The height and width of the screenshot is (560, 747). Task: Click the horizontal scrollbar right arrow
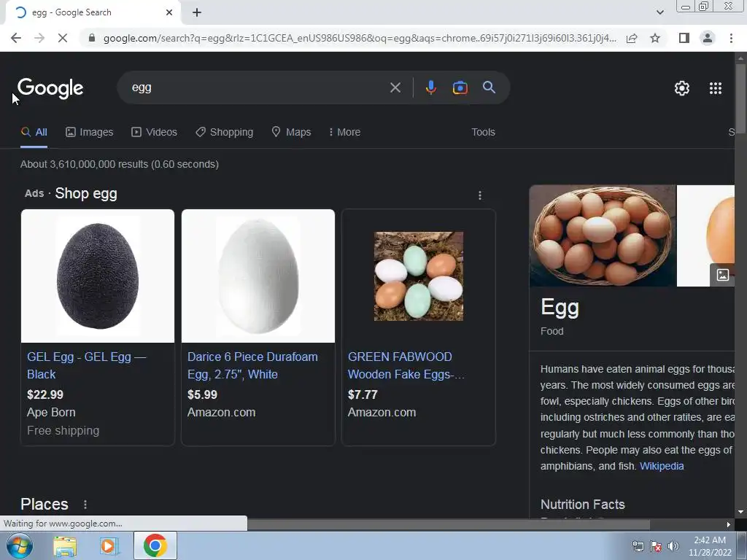coord(729,525)
